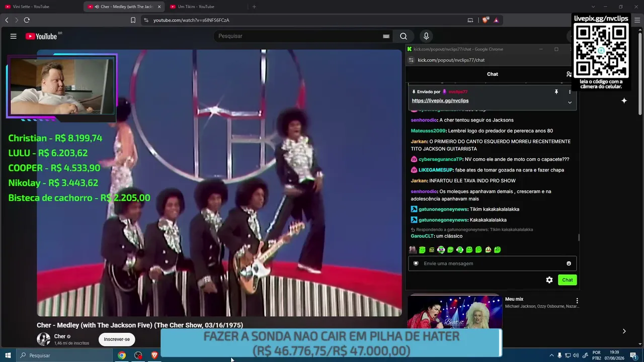Open OBS Studio from the taskbar
Viewport: 644px width, 362px height.
point(138,355)
